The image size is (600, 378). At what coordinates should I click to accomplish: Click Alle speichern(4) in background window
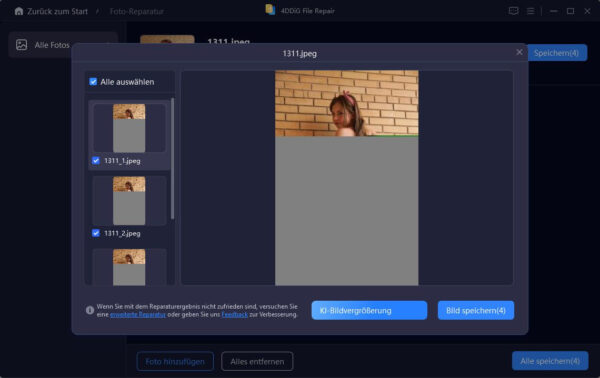(x=550, y=361)
